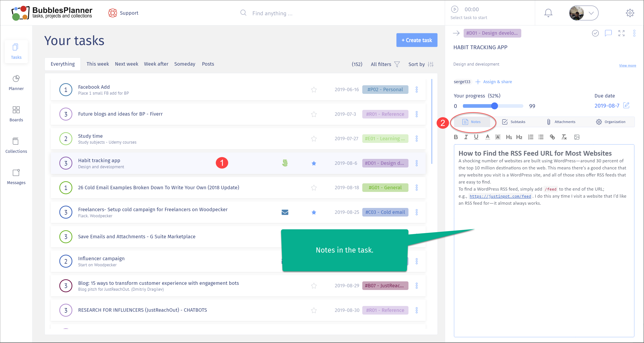644x343 pixels.
Task: Star the Blog 15 ways task
Action: (314, 286)
